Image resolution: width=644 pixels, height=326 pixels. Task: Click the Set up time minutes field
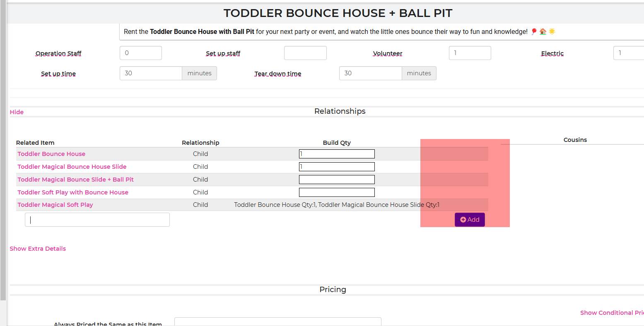[151, 73]
